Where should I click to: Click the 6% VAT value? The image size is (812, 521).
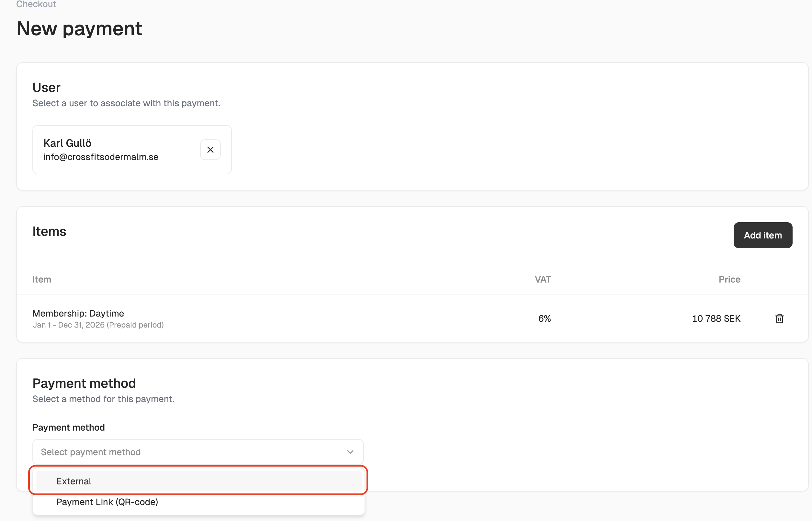click(544, 318)
